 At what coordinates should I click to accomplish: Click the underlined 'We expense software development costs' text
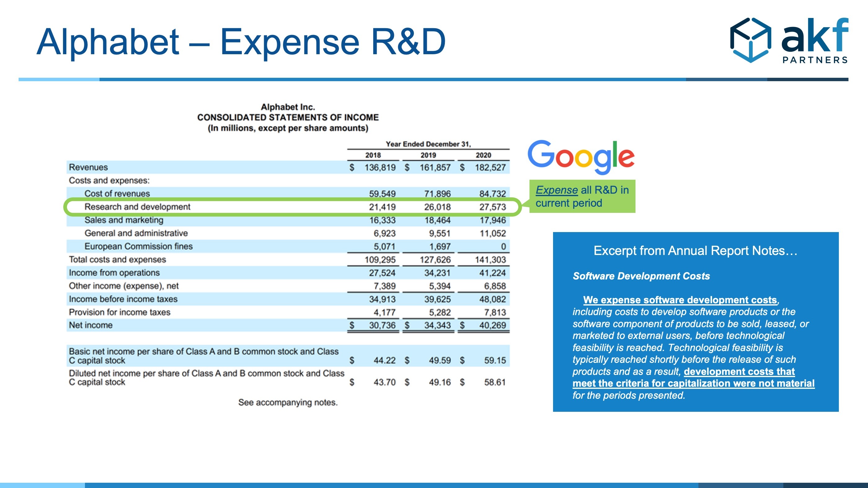pyautogui.click(x=680, y=300)
